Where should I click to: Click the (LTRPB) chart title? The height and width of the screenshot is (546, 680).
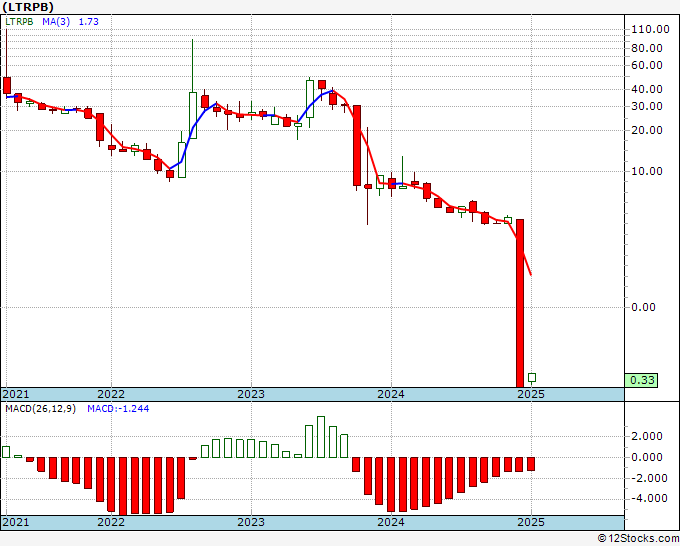point(28,7)
